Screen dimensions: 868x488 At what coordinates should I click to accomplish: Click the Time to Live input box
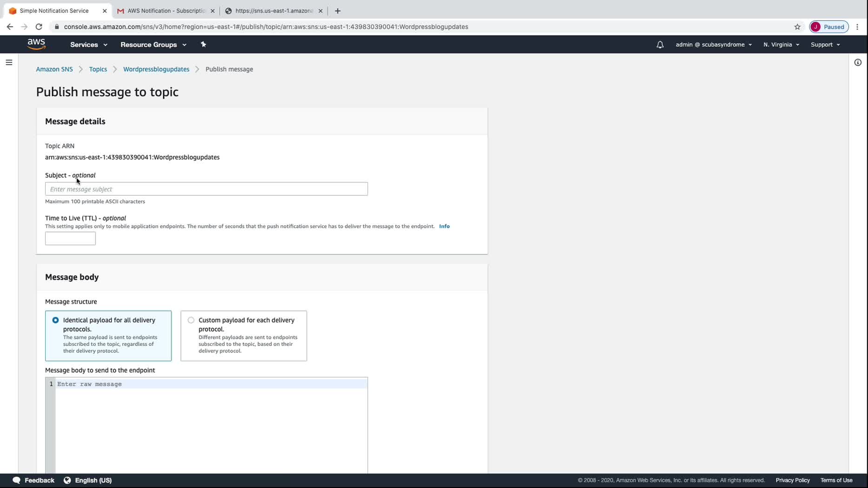70,238
